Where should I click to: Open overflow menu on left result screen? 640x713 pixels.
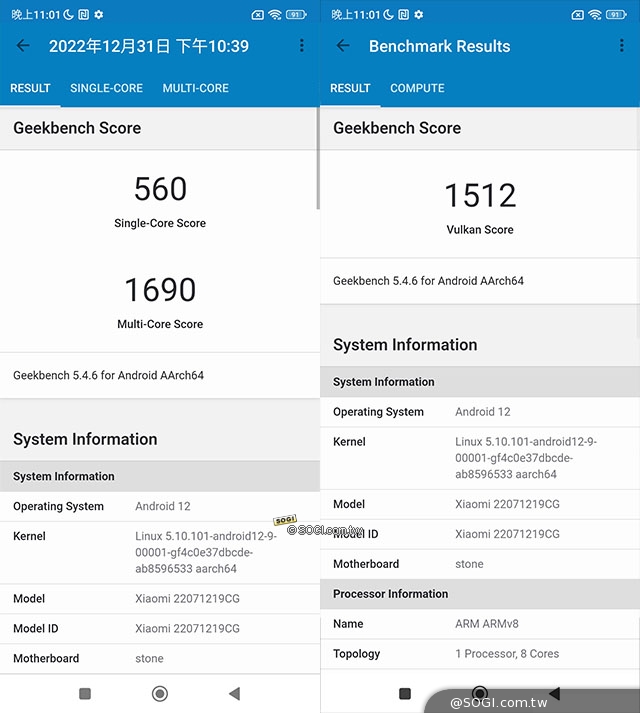(x=302, y=46)
